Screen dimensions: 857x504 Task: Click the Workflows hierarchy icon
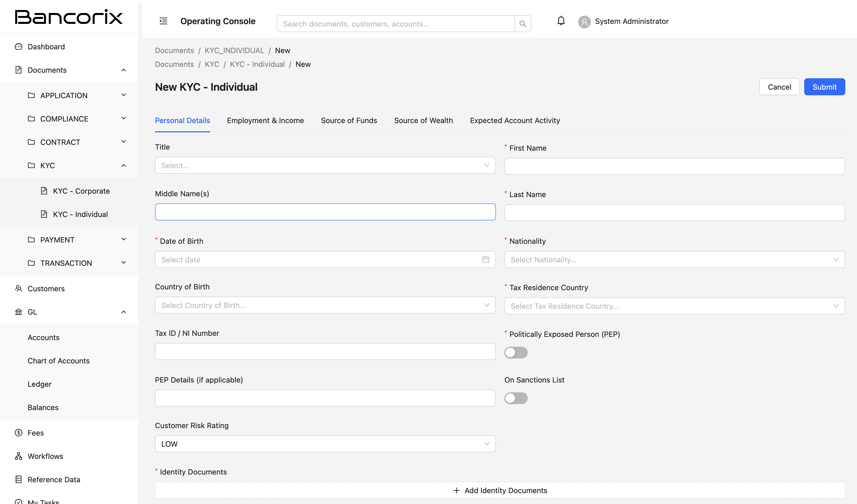pyautogui.click(x=19, y=456)
